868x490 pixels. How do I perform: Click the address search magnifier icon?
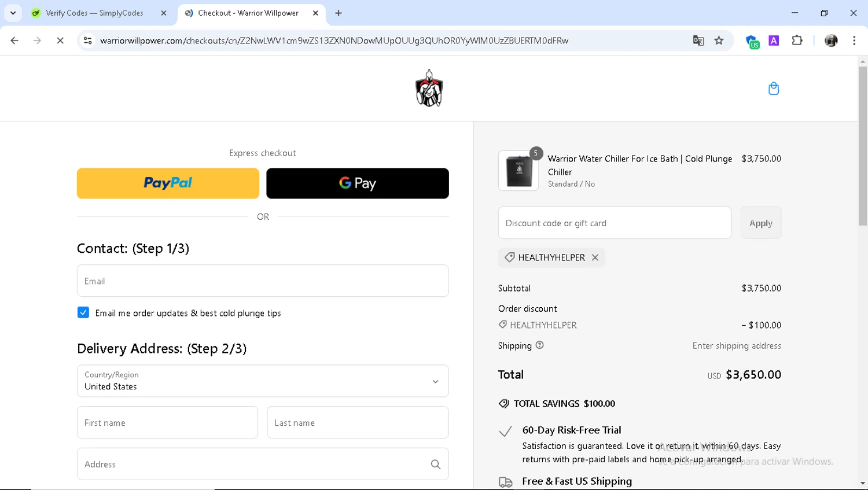tap(436, 464)
